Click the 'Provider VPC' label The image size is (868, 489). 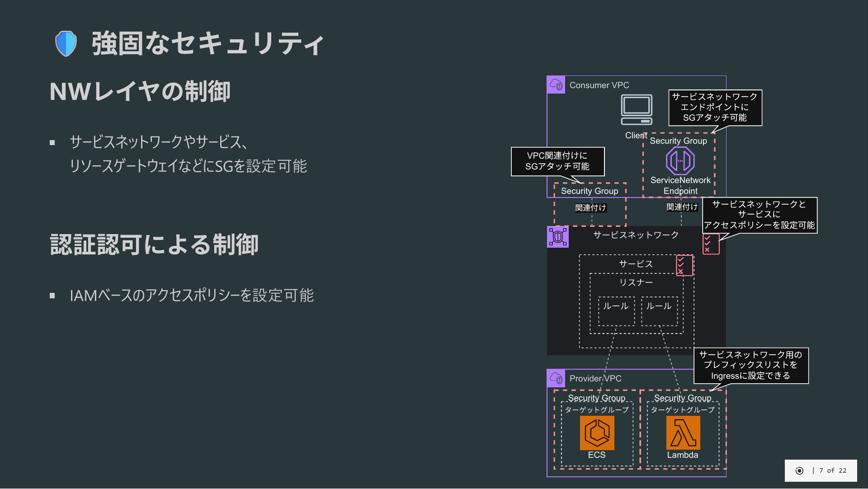pos(595,379)
